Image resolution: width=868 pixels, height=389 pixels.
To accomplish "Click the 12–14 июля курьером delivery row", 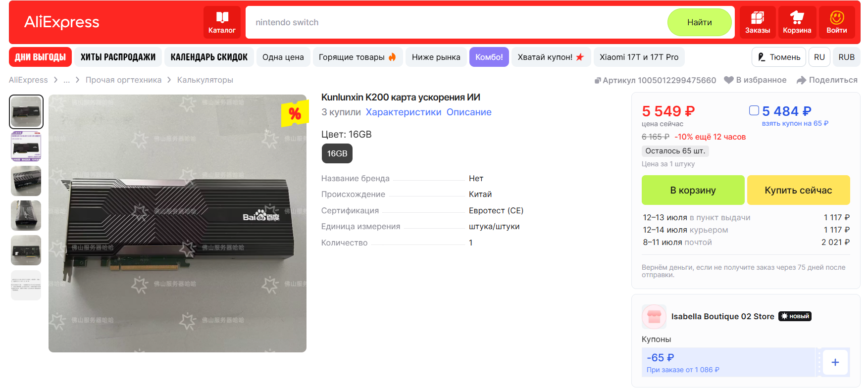I will point(746,230).
